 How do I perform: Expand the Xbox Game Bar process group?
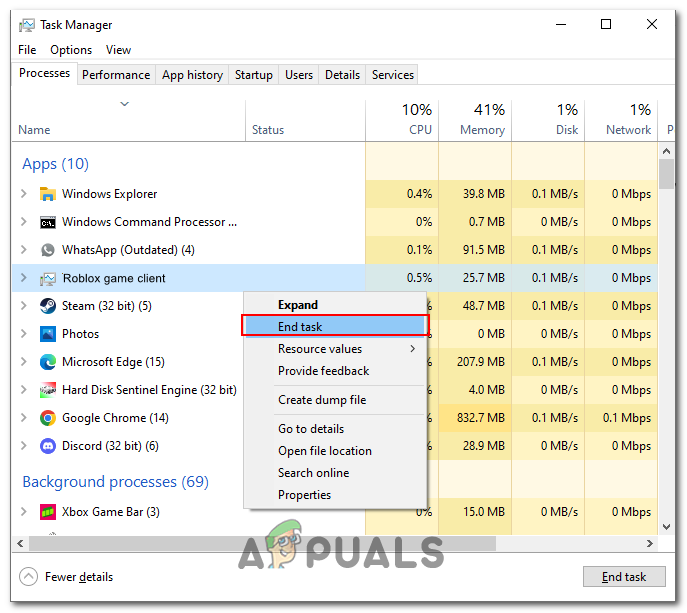[24, 512]
